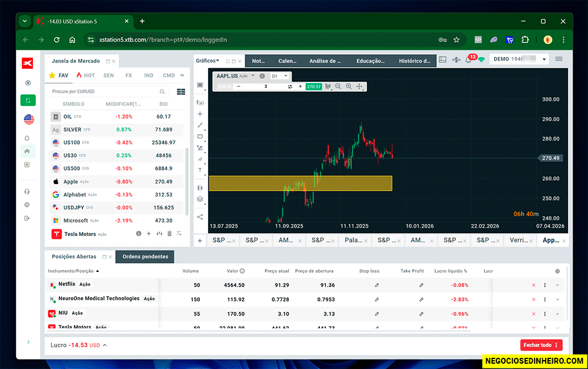Screen dimensions: 588x369
Task: Toggle the volume swap arrows icon
Action: point(290,87)
